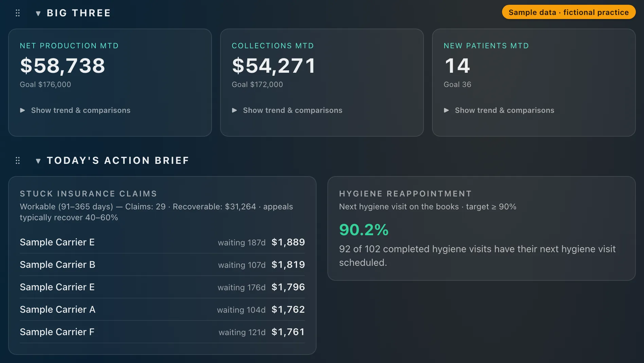Click the 14 new patients value
644x363 pixels.
[x=457, y=65]
